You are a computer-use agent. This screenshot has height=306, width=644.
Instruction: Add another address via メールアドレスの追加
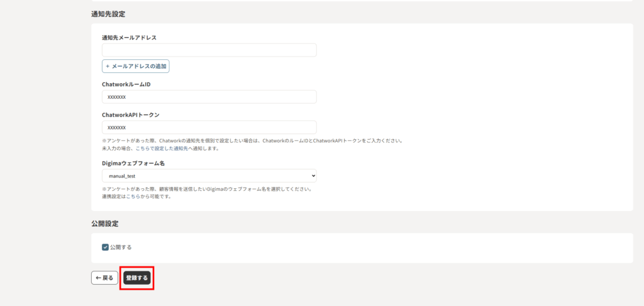tap(135, 66)
